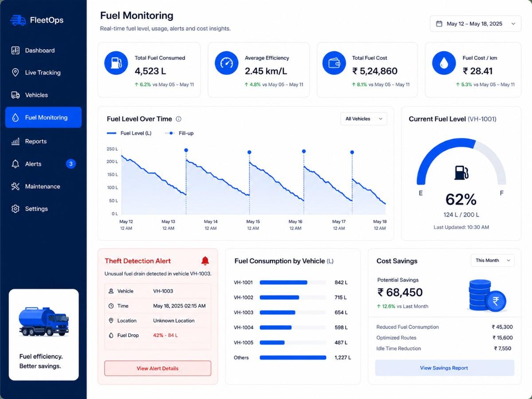Click the person icon next to Vehicle row

click(111, 291)
